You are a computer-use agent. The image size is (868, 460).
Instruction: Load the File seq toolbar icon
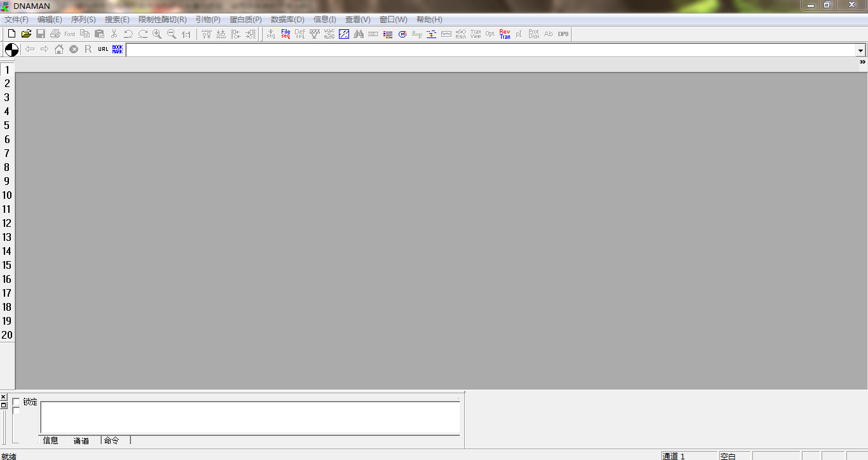286,34
